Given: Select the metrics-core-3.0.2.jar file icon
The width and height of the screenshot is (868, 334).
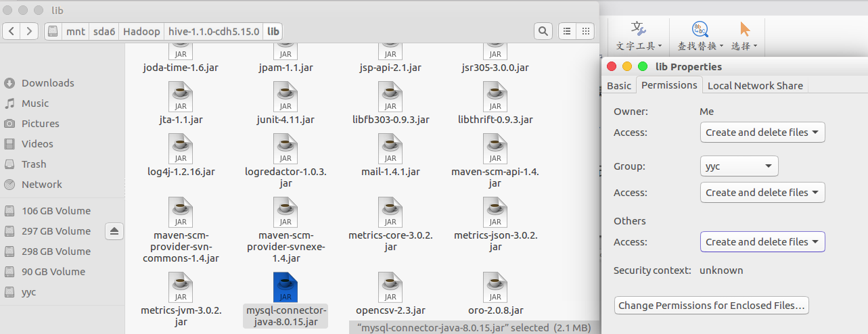Looking at the screenshot, I should point(390,212).
